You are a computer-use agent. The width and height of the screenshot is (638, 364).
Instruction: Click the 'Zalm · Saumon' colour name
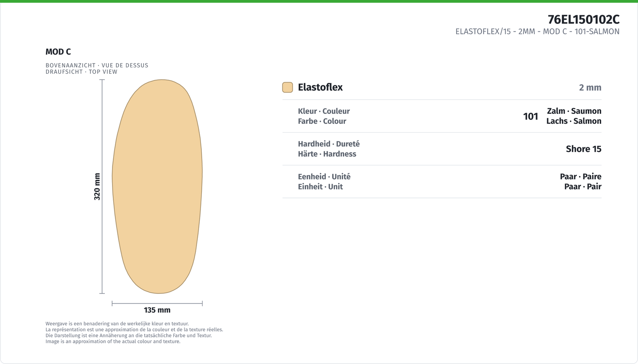[x=574, y=111]
